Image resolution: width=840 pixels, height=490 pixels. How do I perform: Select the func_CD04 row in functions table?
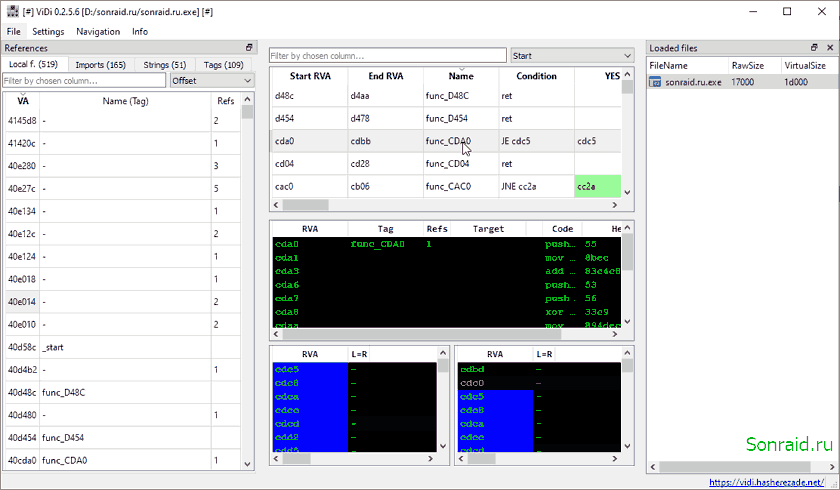click(446, 164)
